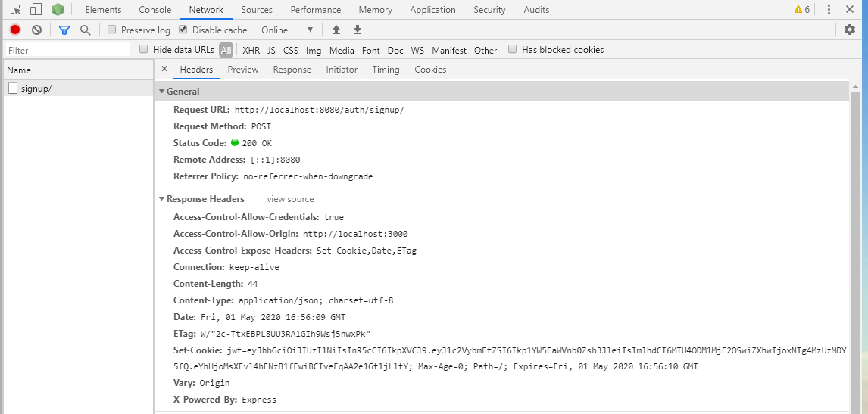Click the warnings count indicator

tap(802, 9)
